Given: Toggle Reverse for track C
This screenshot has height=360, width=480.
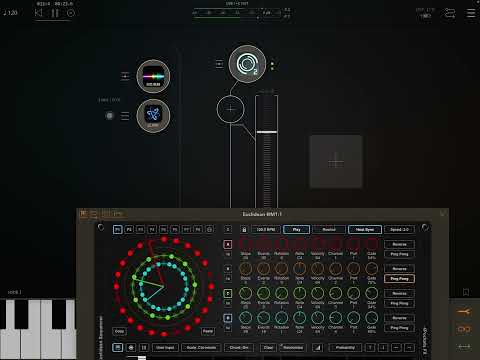Looking at the screenshot, I should (x=399, y=293).
